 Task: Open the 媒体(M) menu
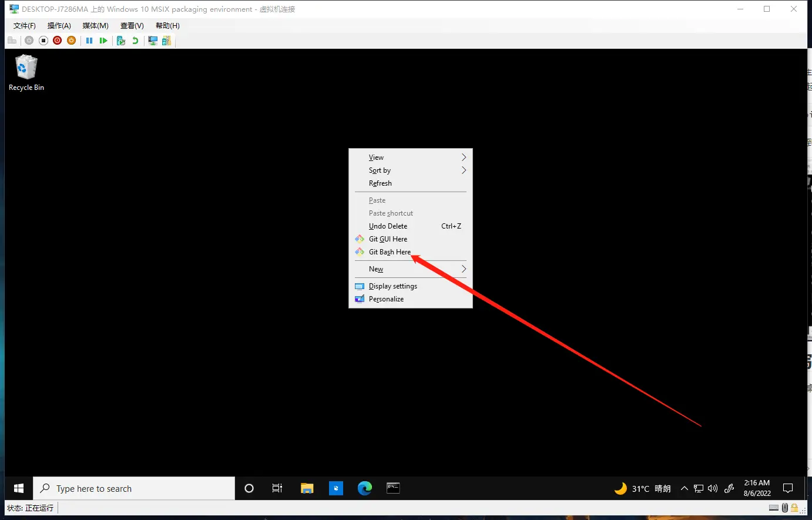(95, 26)
